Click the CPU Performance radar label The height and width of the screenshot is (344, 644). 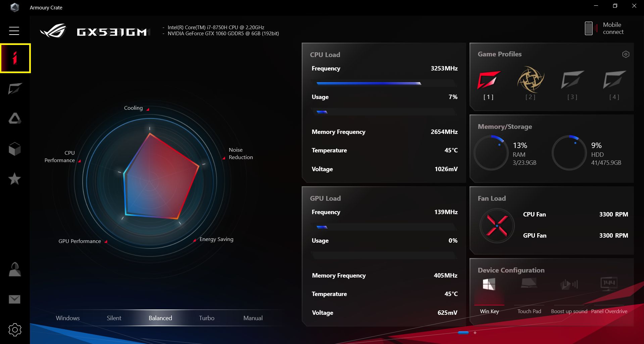60,156
